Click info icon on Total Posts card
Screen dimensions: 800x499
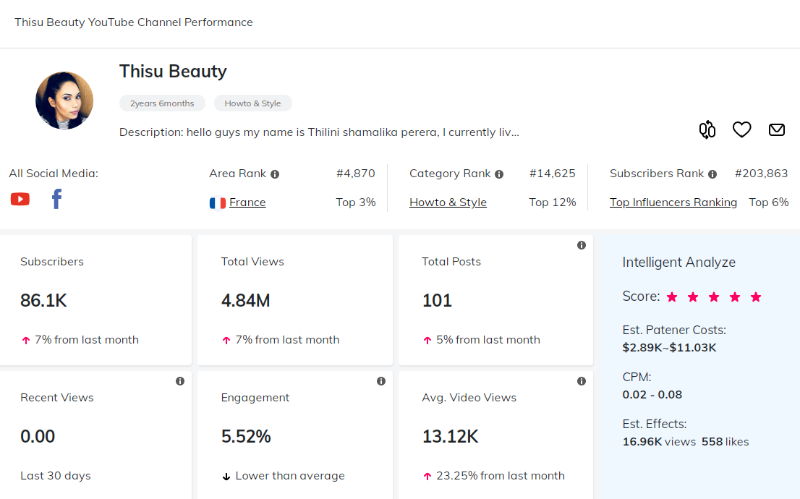point(581,245)
